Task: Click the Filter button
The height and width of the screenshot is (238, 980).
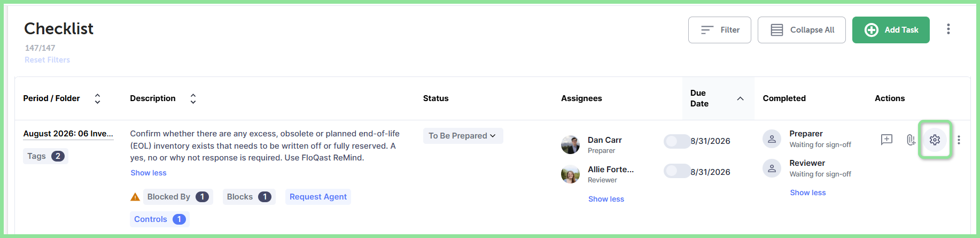Action: 720,30
